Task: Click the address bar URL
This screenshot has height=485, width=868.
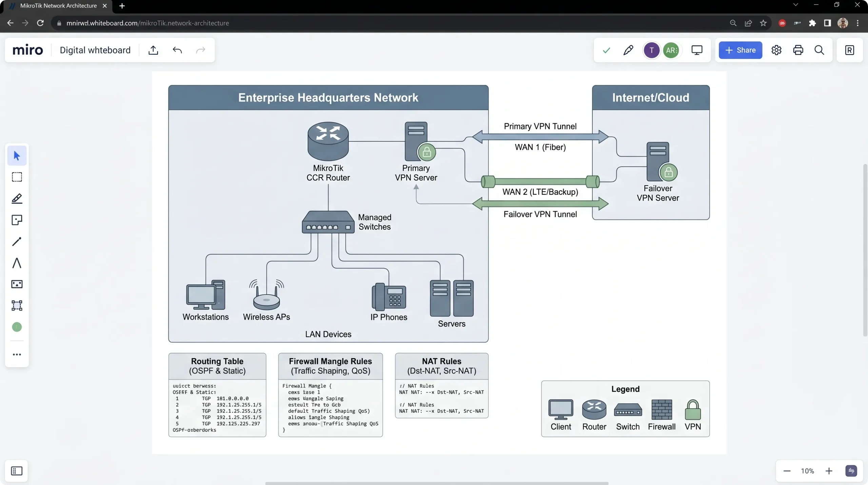Action: [x=147, y=23]
